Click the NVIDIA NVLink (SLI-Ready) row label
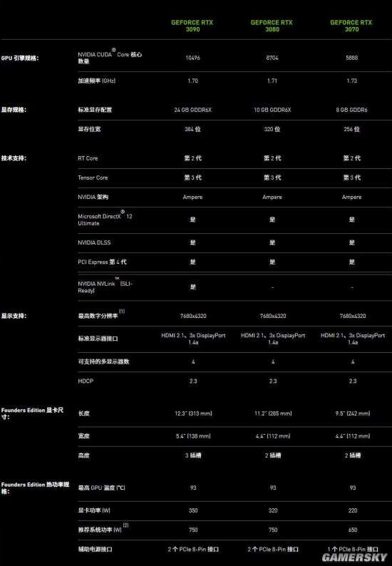392x566 pixels. click(x=105, y=286)
